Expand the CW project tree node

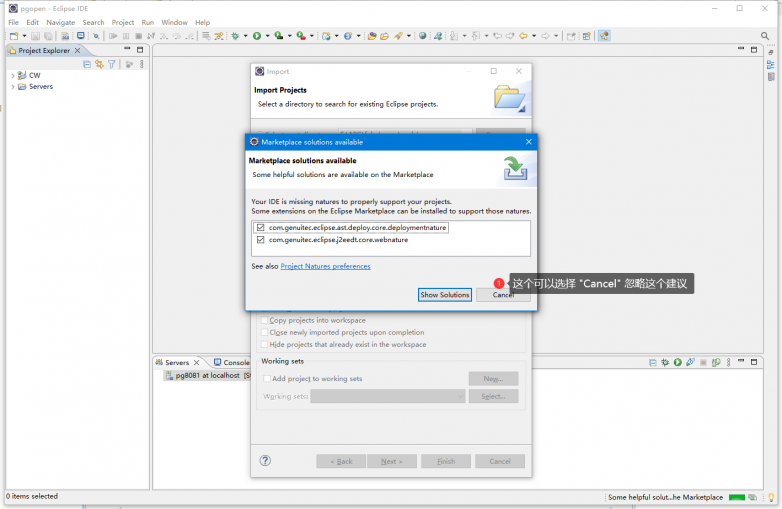click(12, 75)
